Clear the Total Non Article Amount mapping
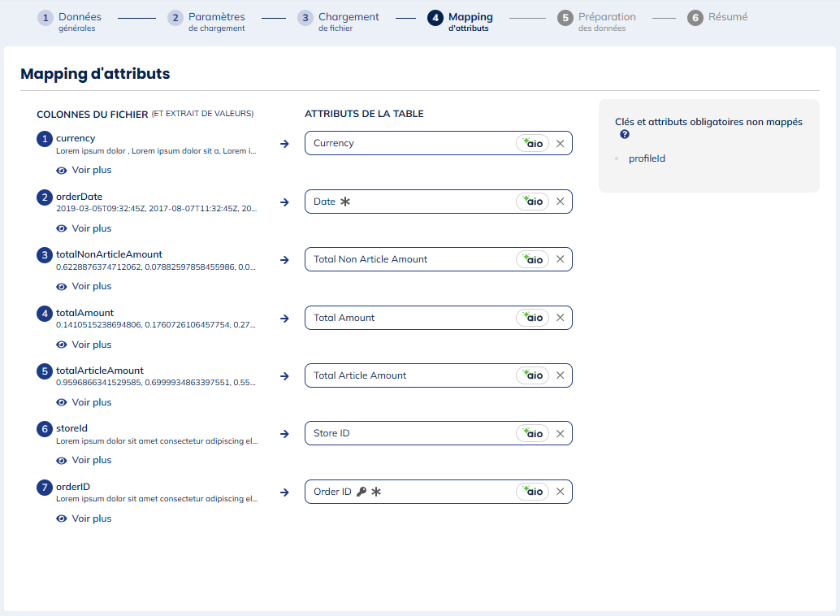 pos(560,259)
